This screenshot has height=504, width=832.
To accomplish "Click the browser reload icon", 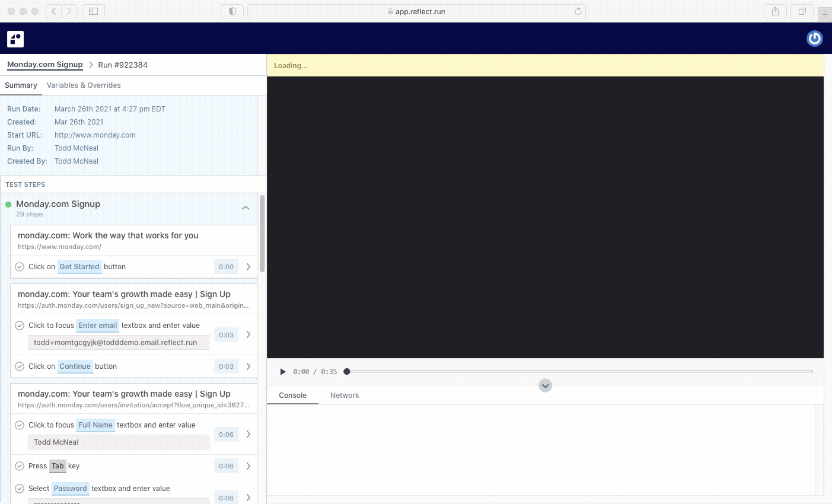I will click(x=578, y=11).
